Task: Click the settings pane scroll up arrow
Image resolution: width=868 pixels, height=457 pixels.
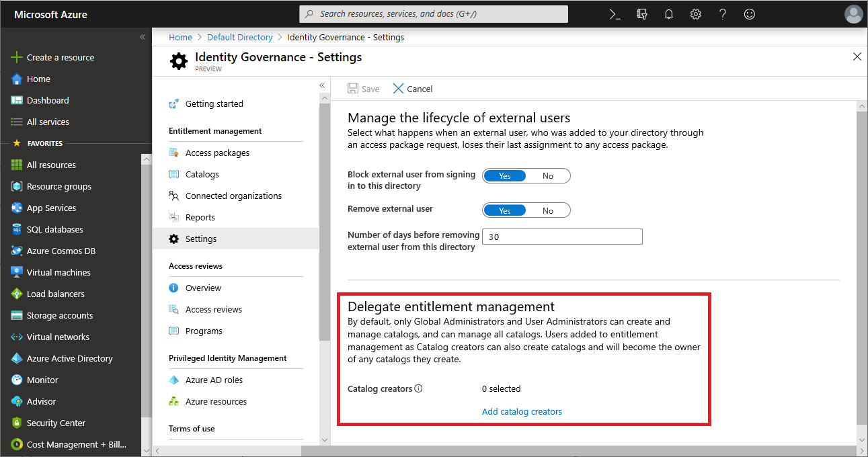Action: point(863,106)
